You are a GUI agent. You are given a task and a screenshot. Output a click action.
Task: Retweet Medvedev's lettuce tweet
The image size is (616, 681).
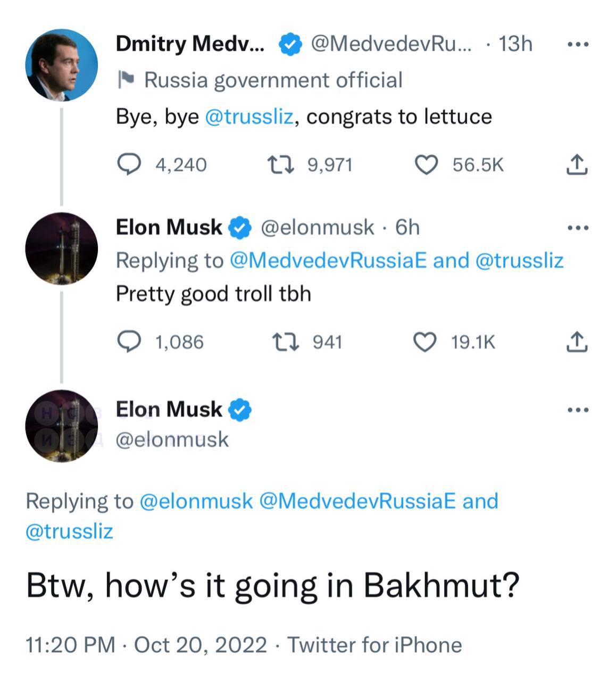point(280,164)
